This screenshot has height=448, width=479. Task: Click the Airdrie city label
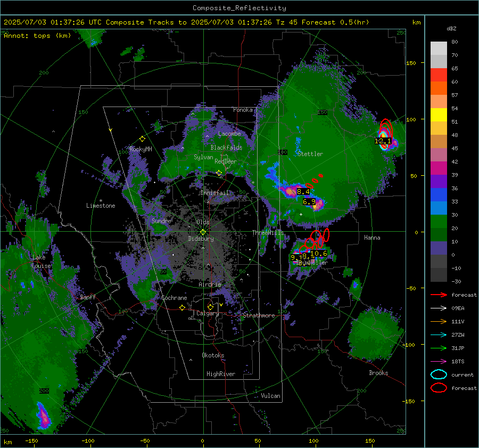(210, 284)
